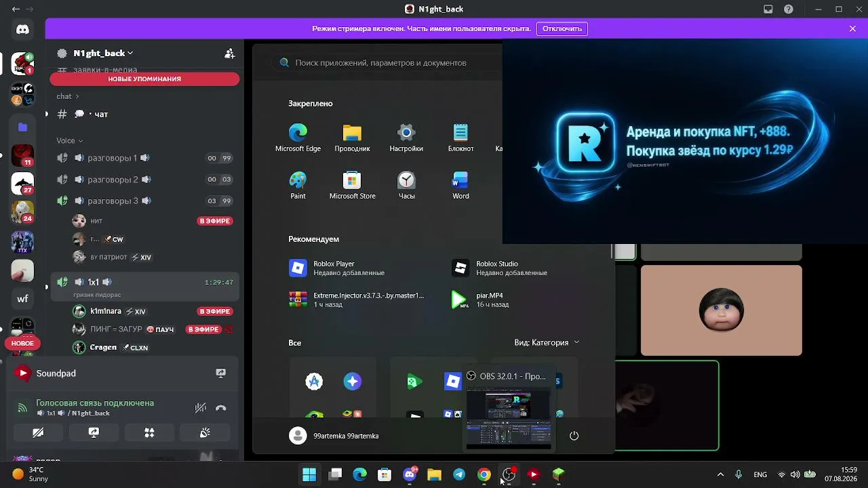Switch the ENG input language indicator

click(x=760, y=474)
